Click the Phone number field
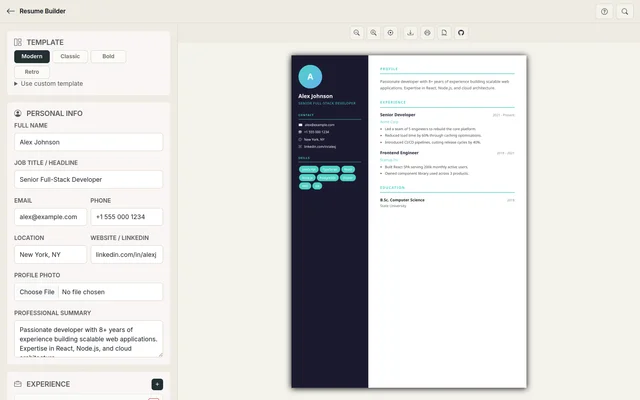The height and width of the screenshot is (400, 640). 127,217
